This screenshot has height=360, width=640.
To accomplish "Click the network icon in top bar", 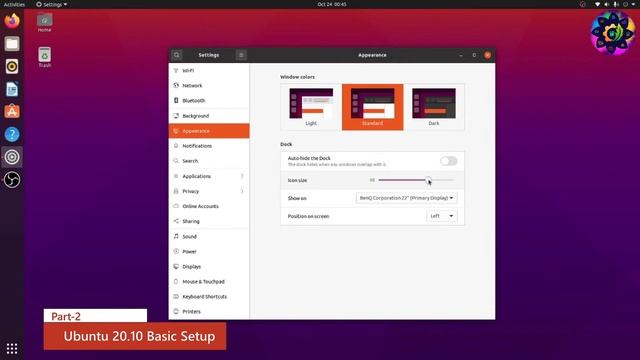I will coord(598,4).
